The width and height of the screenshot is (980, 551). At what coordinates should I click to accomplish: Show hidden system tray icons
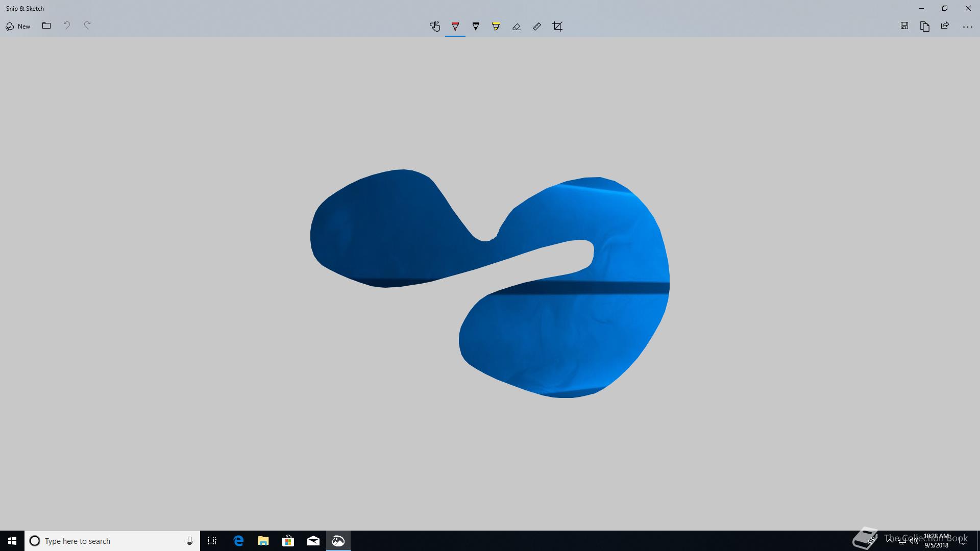click(x=890, y=541)
